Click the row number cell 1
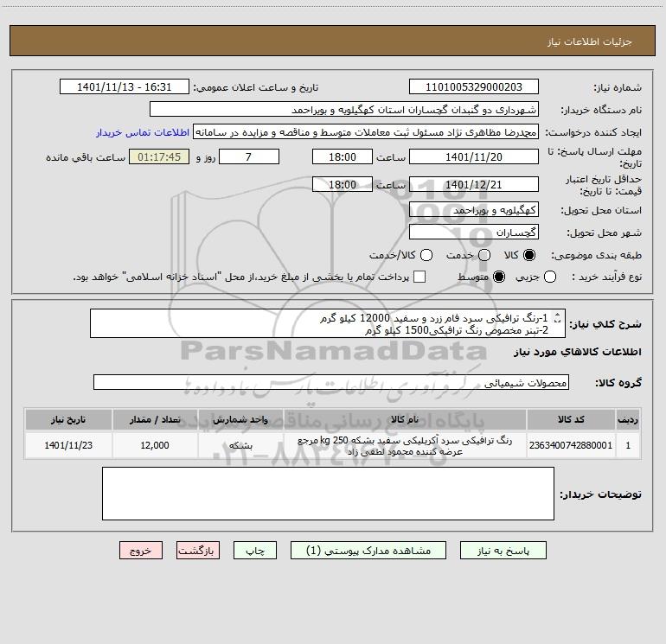Image resolution: width=666 pixels, height=644 pixels. (x=628, y=445)
